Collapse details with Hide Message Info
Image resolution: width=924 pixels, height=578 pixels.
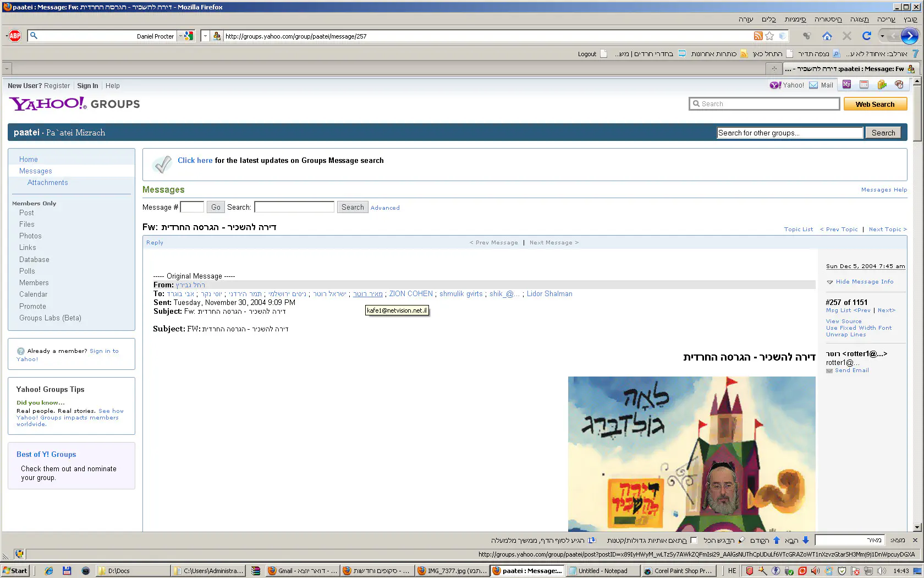pyautogui.click(x=864, y=282)
